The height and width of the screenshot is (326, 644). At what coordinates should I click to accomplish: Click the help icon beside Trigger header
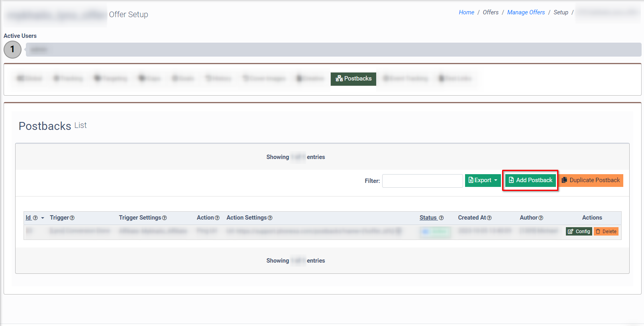tap(72, 218)
